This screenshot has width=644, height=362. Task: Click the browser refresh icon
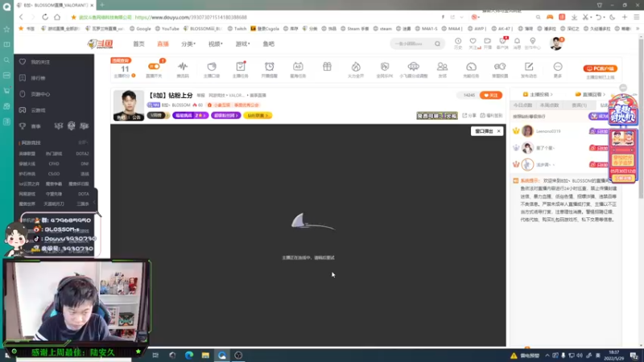[x=45, y=17]
